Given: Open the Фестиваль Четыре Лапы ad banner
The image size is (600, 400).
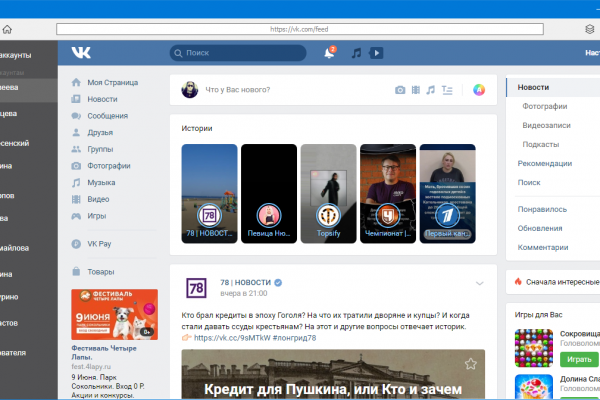Looking at the screenshot, I should (x=114, y=315).
